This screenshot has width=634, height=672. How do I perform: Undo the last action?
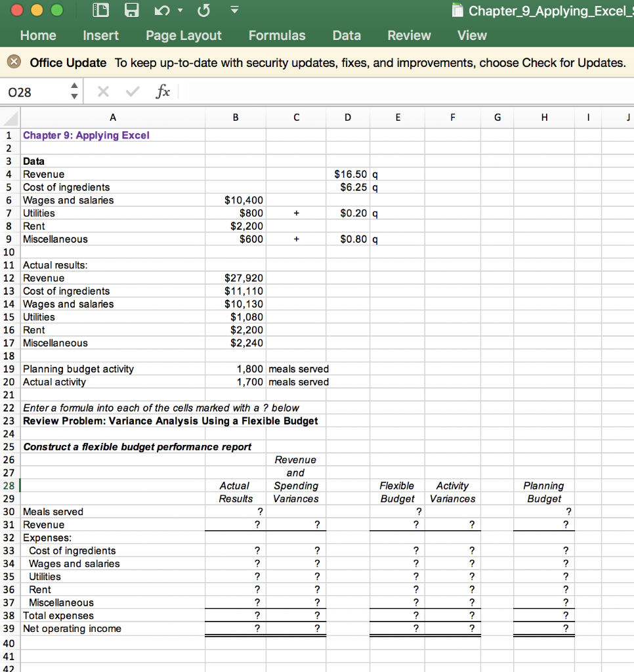[162, 10]
